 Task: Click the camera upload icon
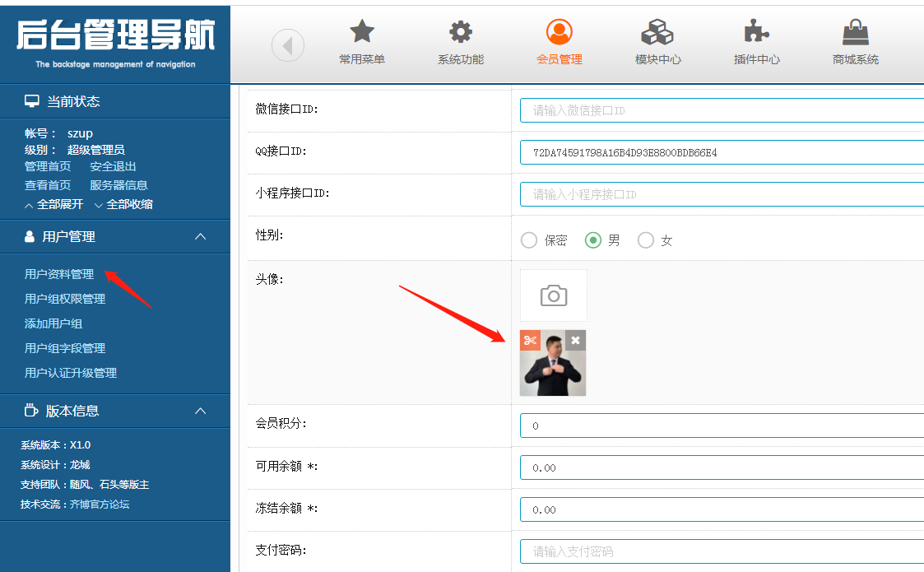pos(554,295)
